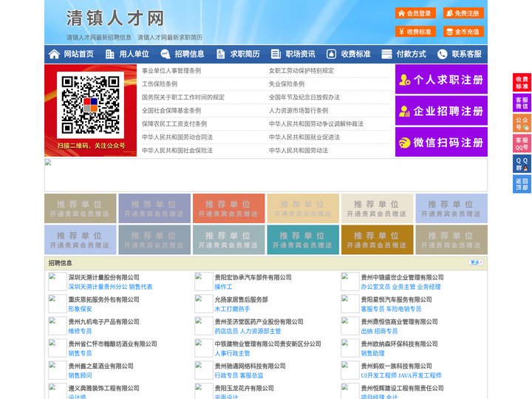Open 中华人民共和国劳动合同法 link

(177, 137)
